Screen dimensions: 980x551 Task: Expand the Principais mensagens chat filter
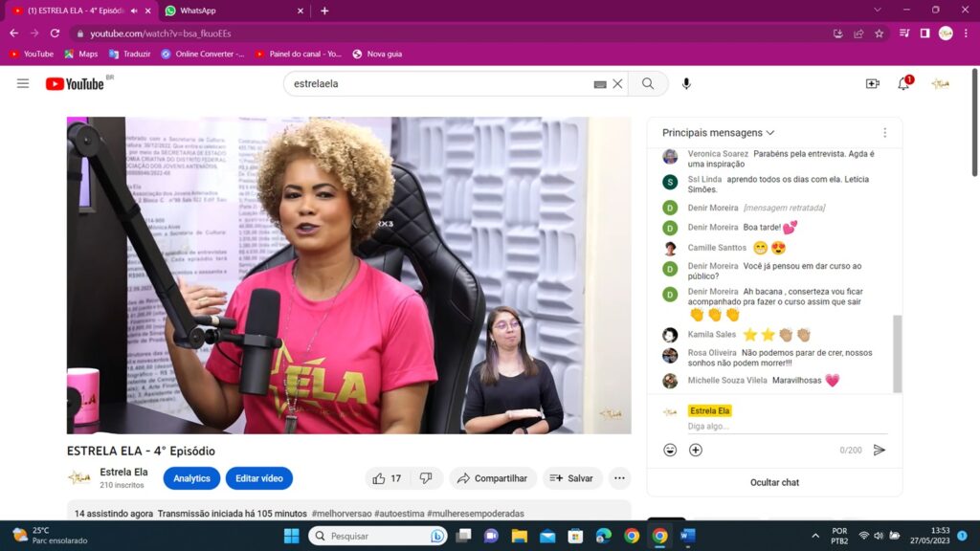pyautogui.click(x=719, y=133)
